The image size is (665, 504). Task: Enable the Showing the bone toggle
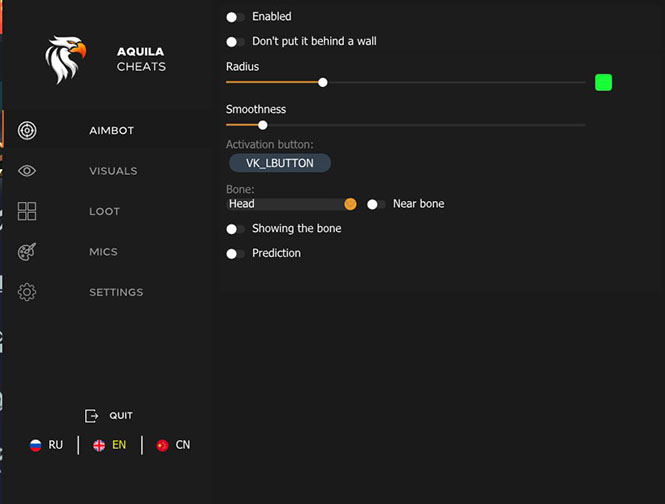pos(235,229)
